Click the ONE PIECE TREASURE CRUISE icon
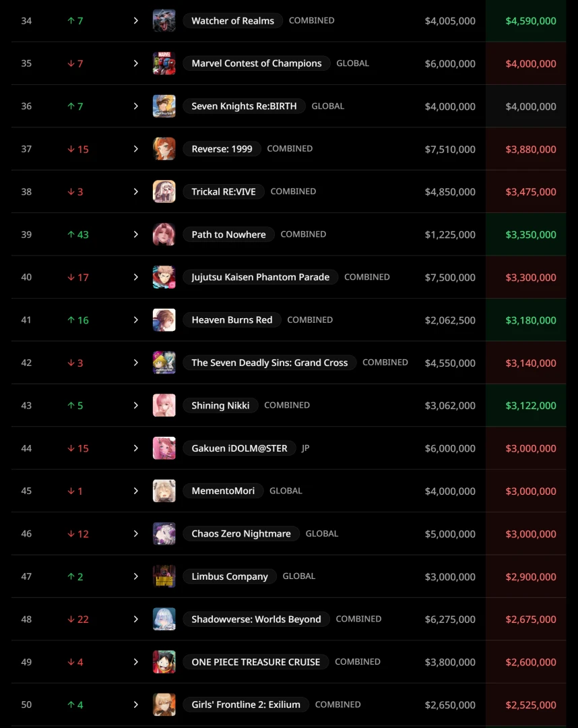Image resolution: width=578 pixels, height=728 pixels. [164, 662]
